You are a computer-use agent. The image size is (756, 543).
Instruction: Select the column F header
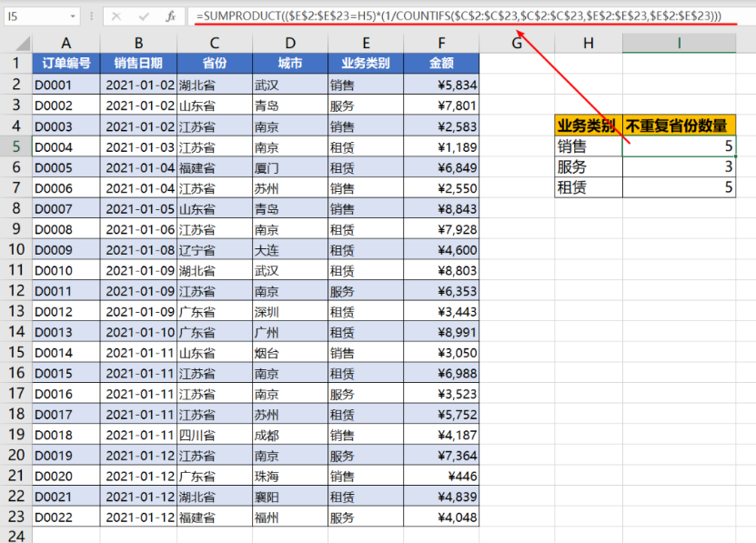(440, 42)
